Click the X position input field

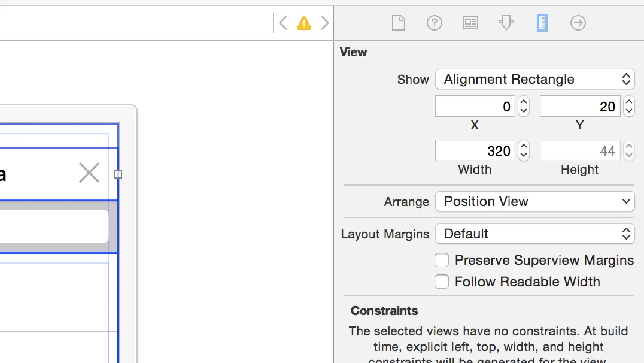tap(475, 107)
